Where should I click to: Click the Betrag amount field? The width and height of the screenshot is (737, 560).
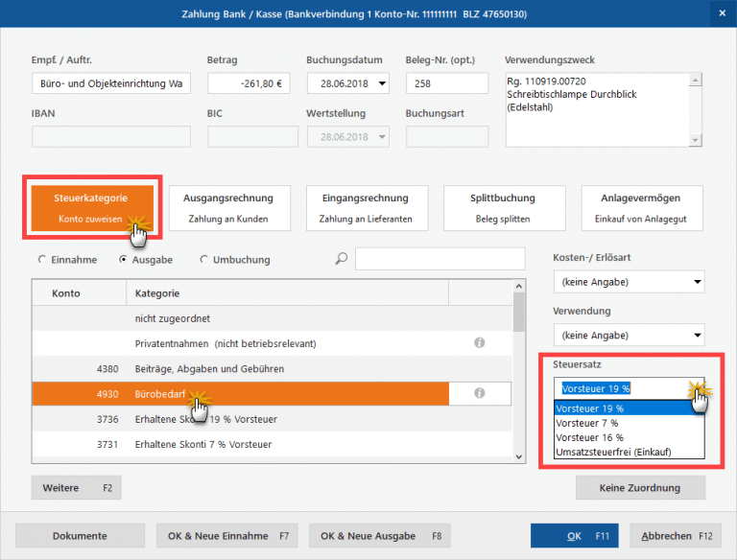coord(249,83)
